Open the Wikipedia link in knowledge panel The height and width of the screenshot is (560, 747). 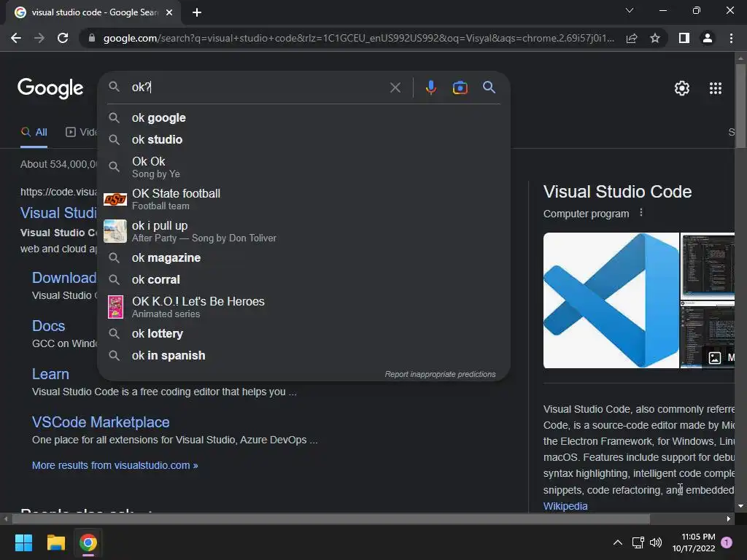[565, 506]
